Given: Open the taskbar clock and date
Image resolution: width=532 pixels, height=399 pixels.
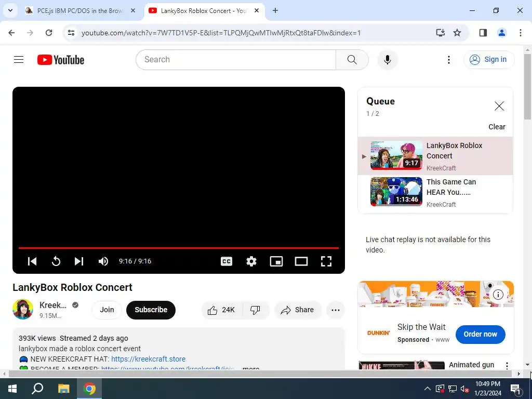Looking at the screenshot, I should [487, 389].
